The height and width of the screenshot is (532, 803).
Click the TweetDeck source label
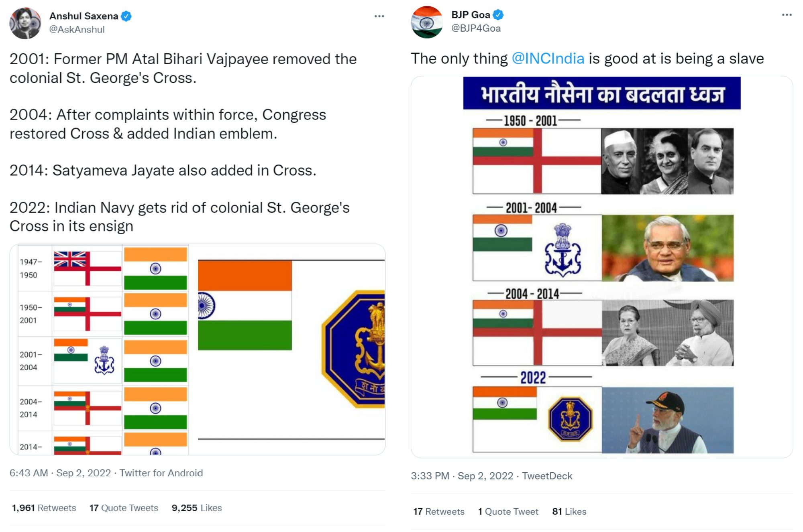(547, 476)
